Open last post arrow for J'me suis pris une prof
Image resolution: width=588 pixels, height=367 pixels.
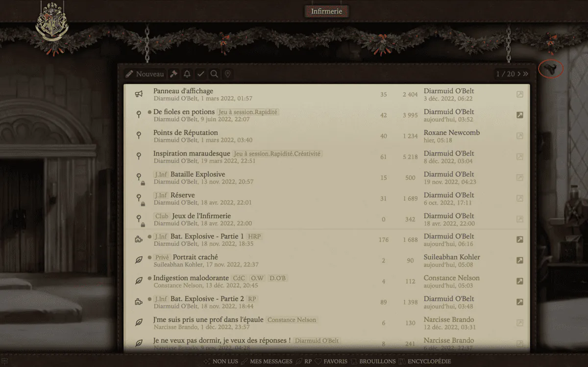click(520, 323)
